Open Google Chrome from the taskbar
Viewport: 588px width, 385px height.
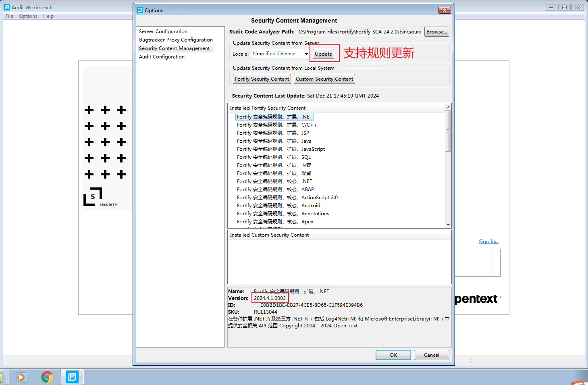47,377
